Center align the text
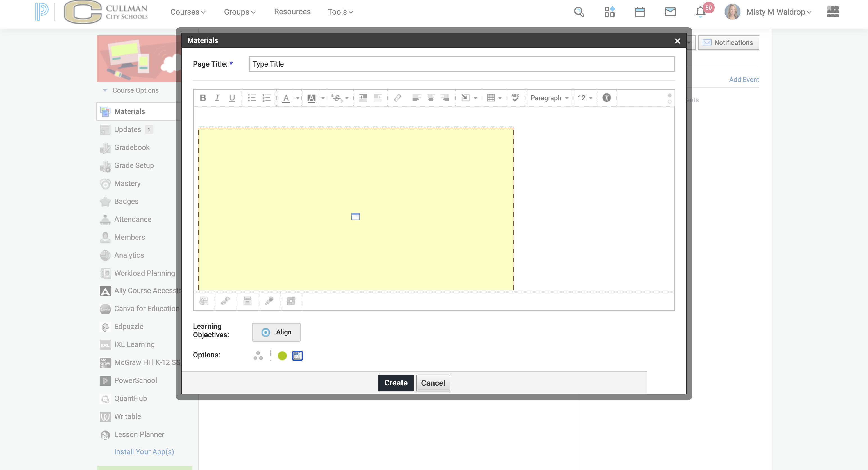This screenshot has width=868, height=470. coord(431,98)
